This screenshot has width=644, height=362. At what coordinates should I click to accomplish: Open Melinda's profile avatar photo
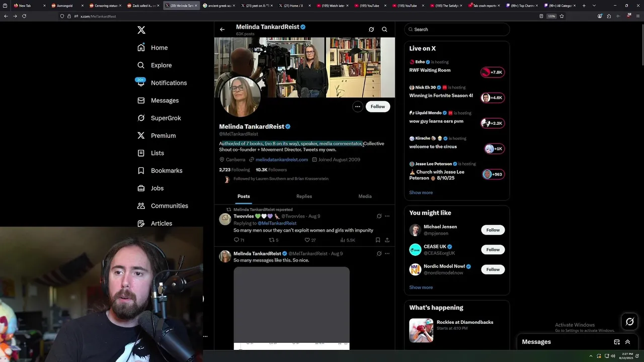[x=240, y=97]
